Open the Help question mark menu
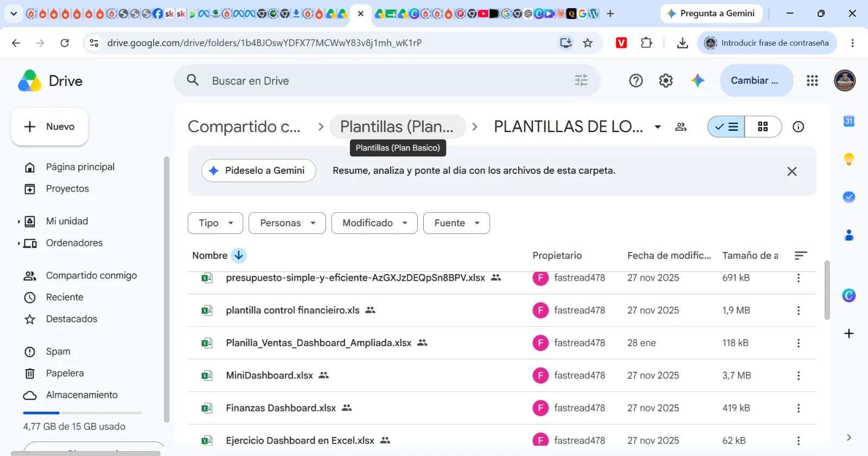868x456 pixels. pyautogui.click(x=636, y=81)
